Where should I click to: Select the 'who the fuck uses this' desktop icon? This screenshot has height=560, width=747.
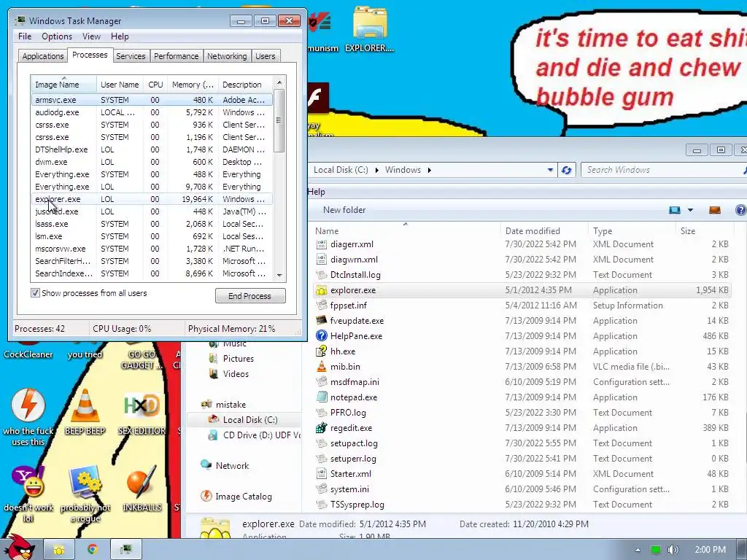click(28, 416)
